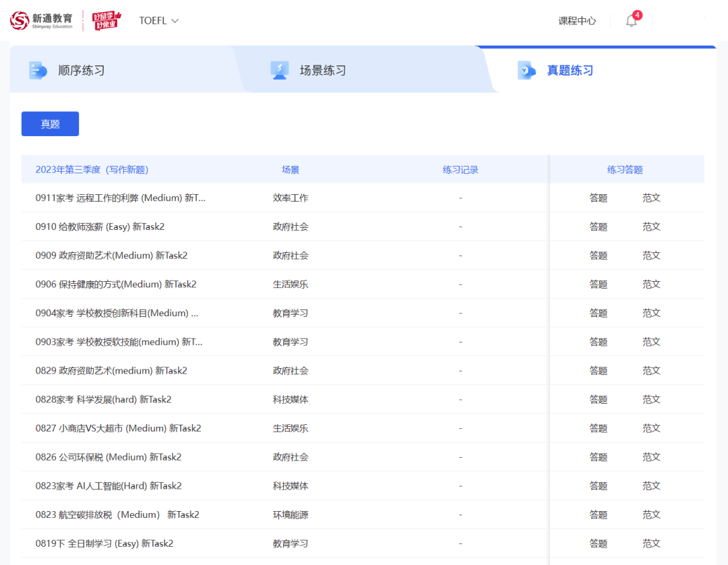Click 效率工作 scene in 0911家考 row
Viewport: 728px width, 565px height.
click(x=291, y=198)
